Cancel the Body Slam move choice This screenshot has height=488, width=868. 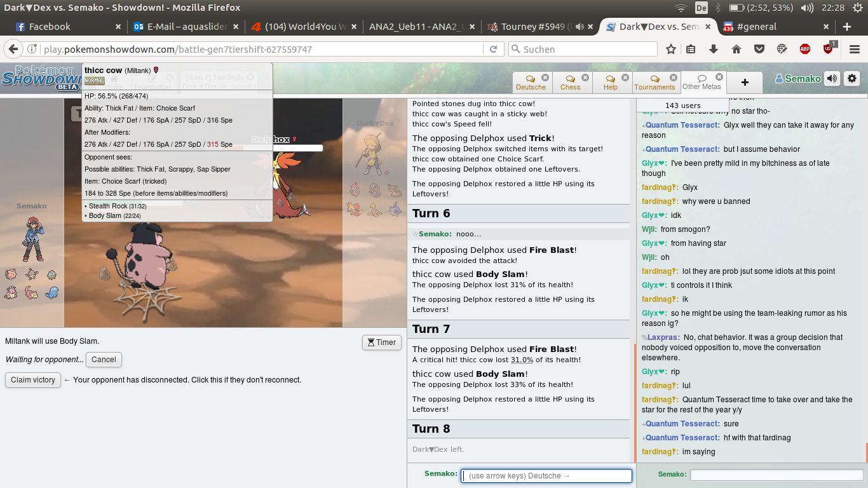104,360
